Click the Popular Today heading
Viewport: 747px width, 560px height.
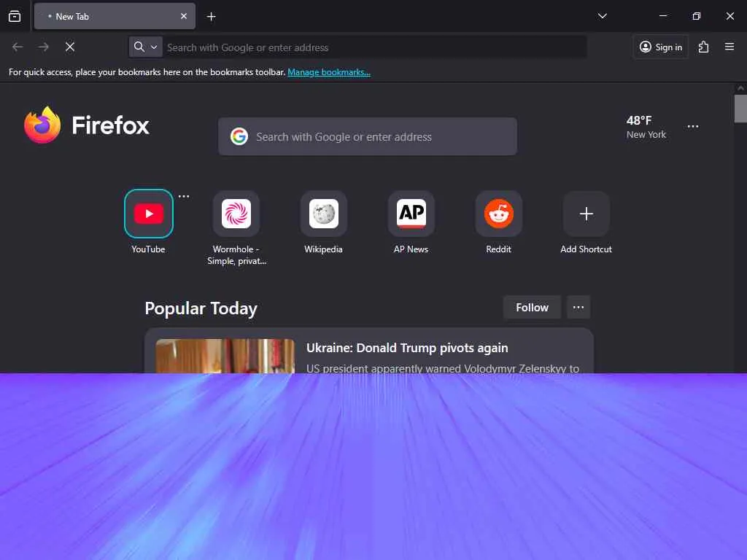(x=201, y=308)
